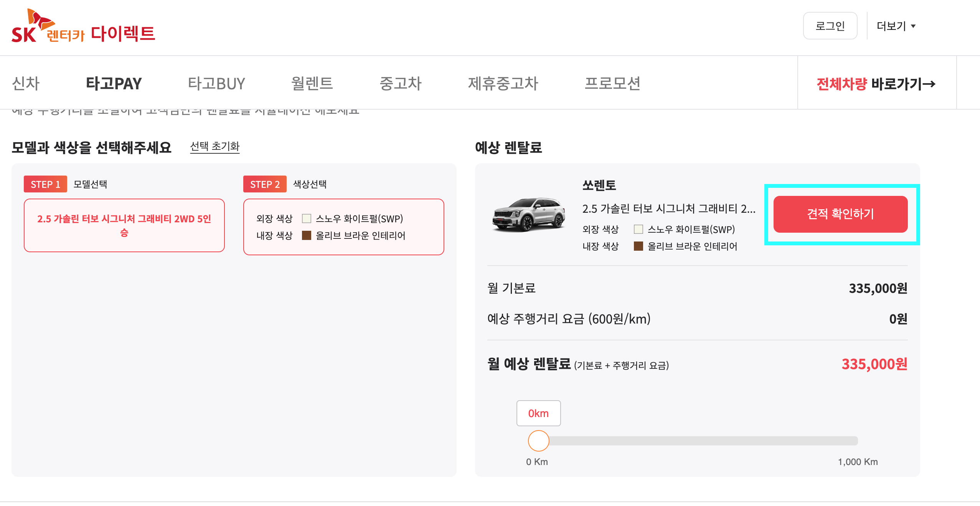The height and width of the screenshot is (506, 980).
Task: Click the 선택 초기화 reset link
Action: (x=214, y=146)
